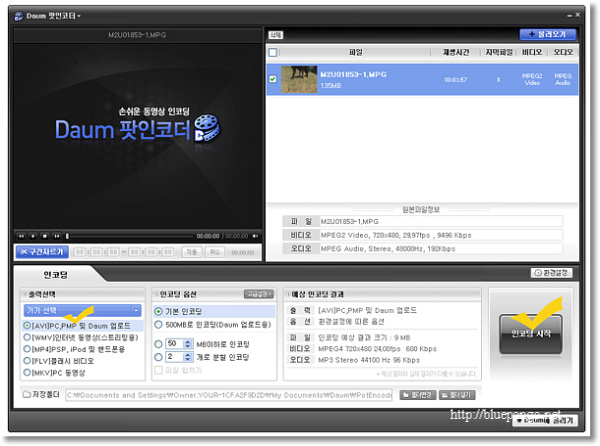Click the 비디오 column header
The height and width of the screenshot is (446, 600).
(x=532, y=52)
